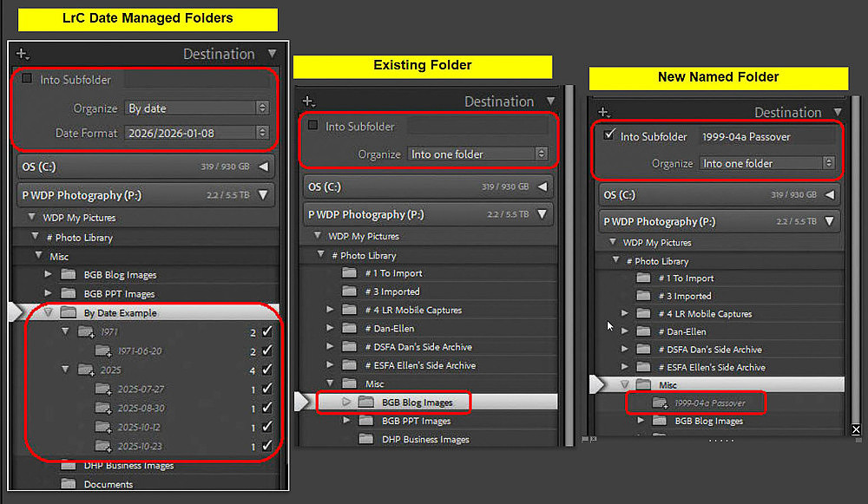Open the Organize 'By date' dropdown
868x504 pixels.
pos(196,108)
